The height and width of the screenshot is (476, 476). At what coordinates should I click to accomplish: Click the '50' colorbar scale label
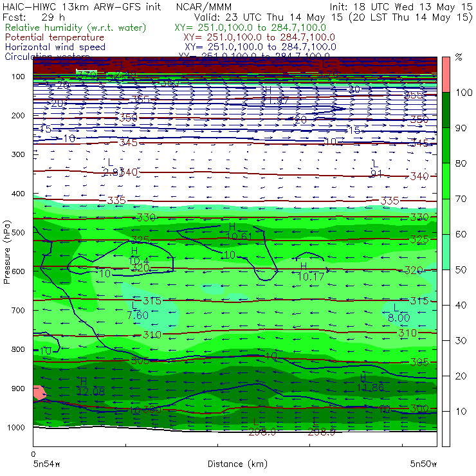point(461,270)
